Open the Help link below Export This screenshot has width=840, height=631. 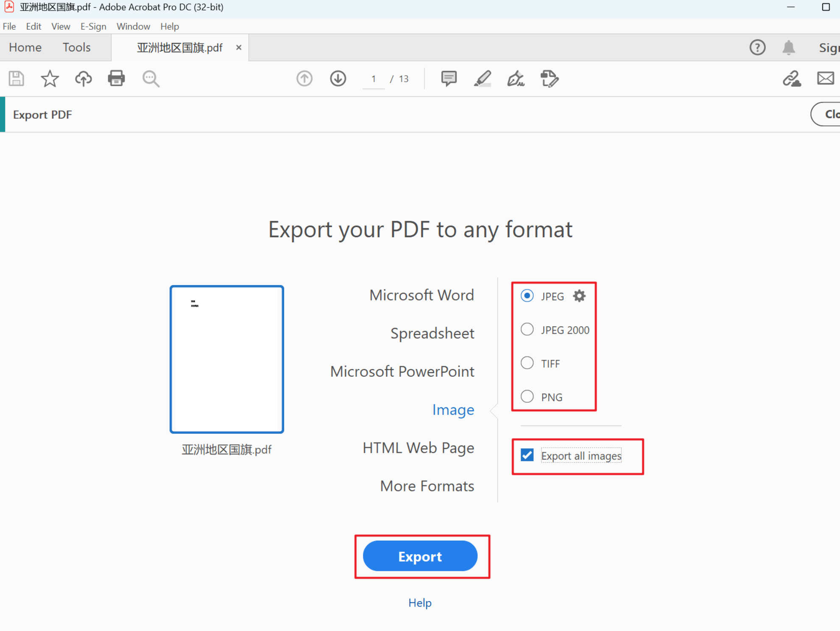[419, 603]
